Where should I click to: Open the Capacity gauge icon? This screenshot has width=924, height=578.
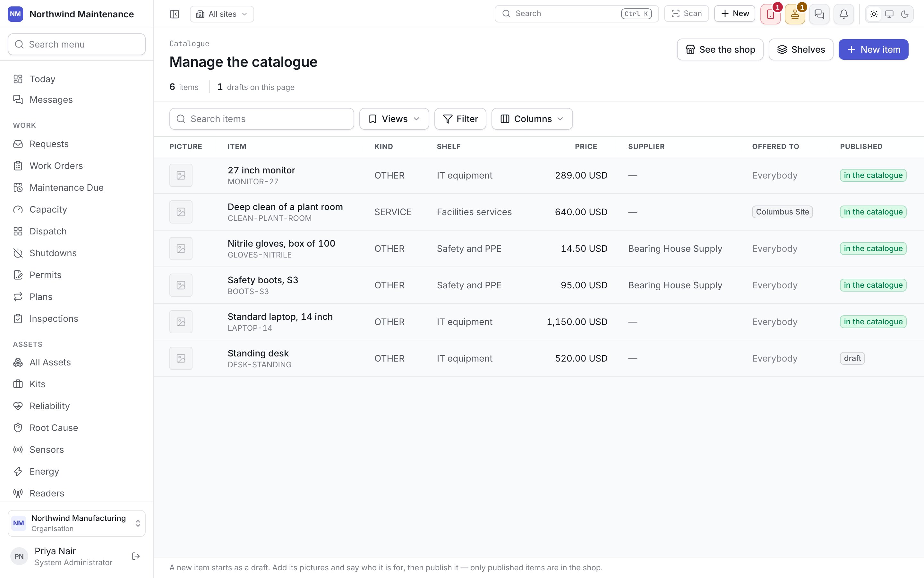point(18,209)
